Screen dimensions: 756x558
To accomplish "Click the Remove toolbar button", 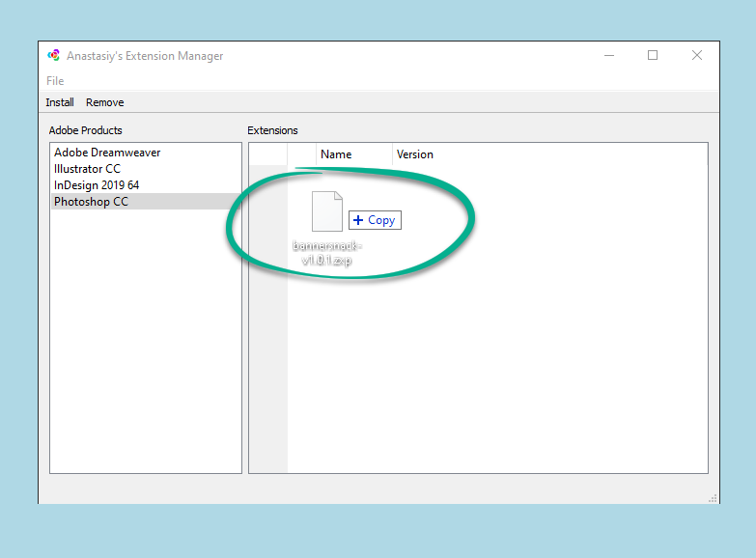I will coord(104,102).
